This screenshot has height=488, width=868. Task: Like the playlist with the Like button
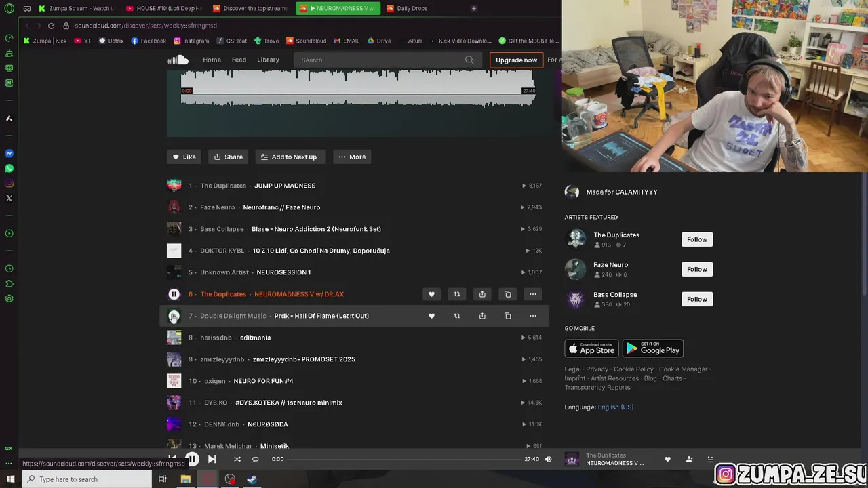click(184, 157)
